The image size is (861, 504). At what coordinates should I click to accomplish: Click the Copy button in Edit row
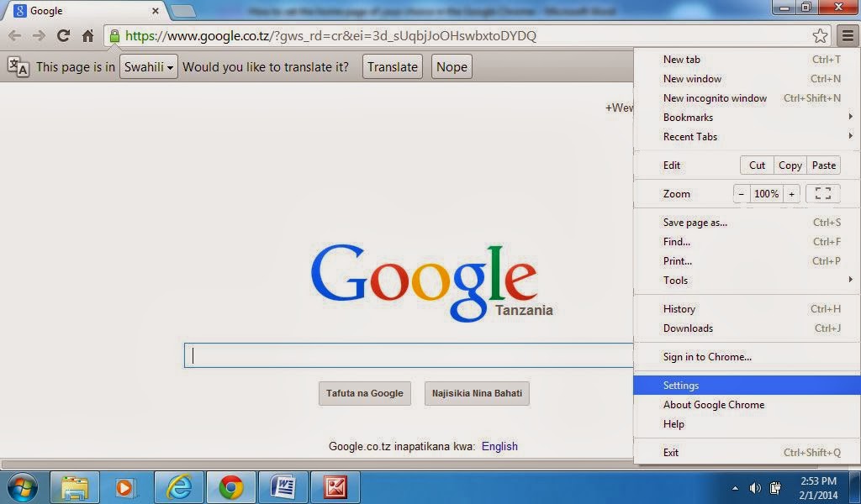click(790, 165)
